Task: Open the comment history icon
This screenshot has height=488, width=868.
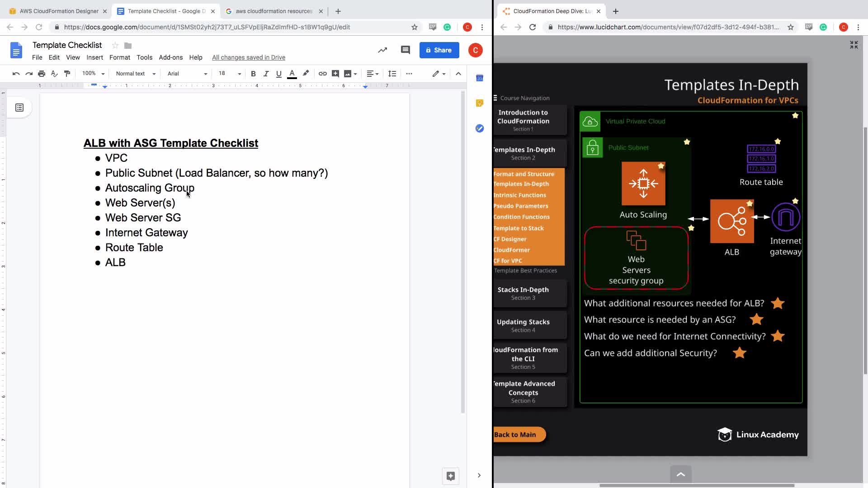Action: coord(405,50)
